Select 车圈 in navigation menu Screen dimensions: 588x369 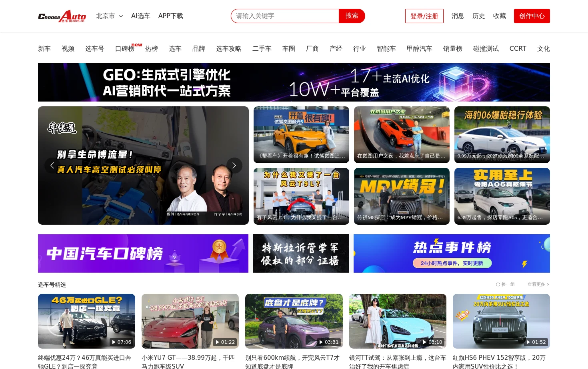(289, 49)
